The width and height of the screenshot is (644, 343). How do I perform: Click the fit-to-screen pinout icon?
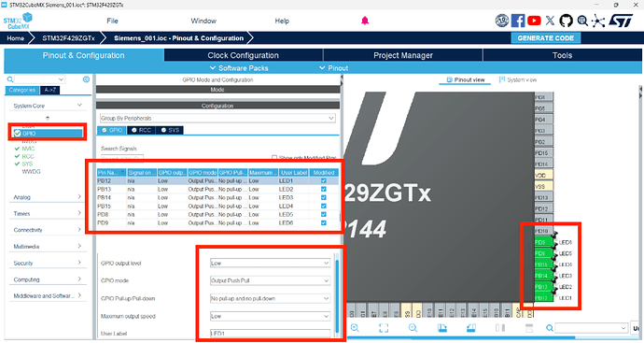click(384, 328)
